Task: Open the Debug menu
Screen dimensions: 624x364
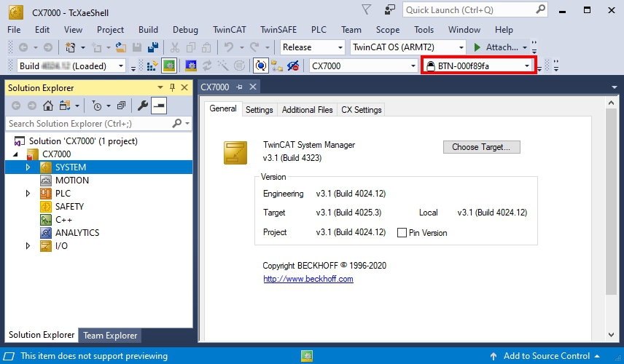Action: click(x=185, y=30)
